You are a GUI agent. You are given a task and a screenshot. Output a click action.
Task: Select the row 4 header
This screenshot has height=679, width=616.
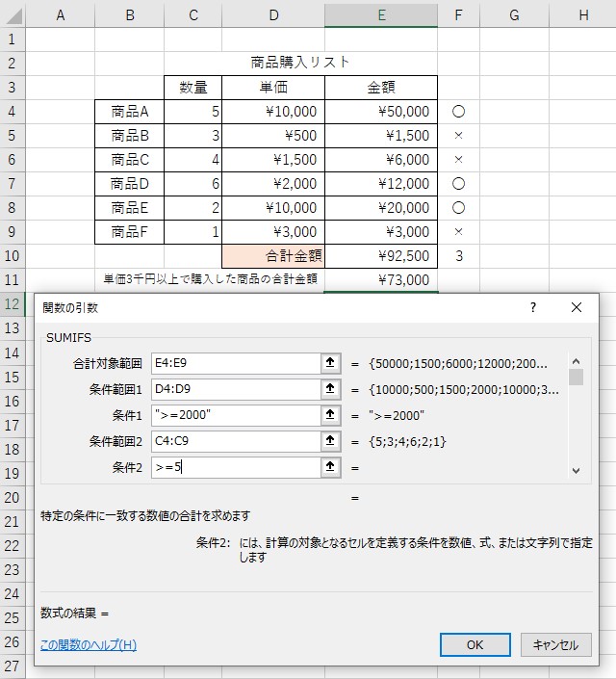(x=13, y=112)
